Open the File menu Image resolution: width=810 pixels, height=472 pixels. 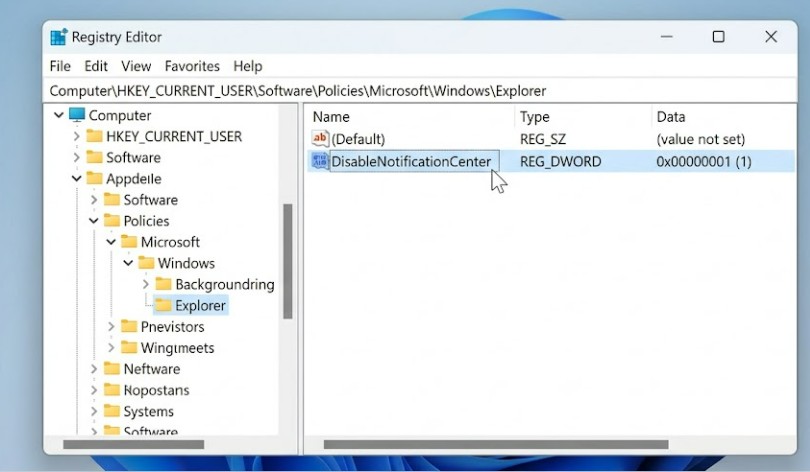[60, 66]
